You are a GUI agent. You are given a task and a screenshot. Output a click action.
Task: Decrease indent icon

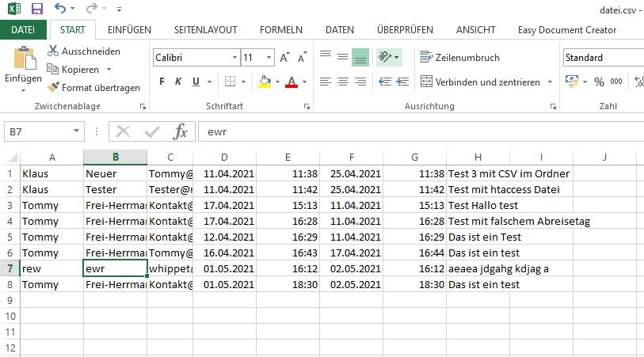coord(385,82)
